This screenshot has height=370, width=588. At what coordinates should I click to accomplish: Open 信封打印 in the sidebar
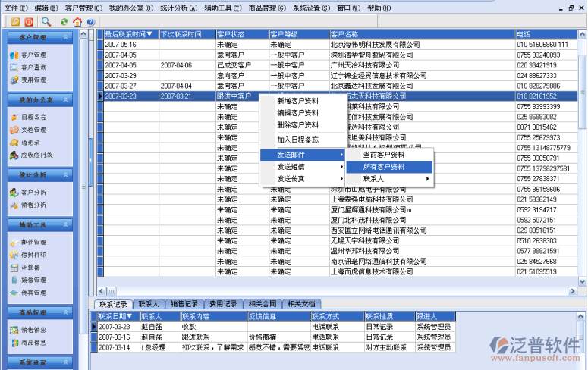click(x=29, y=255)
